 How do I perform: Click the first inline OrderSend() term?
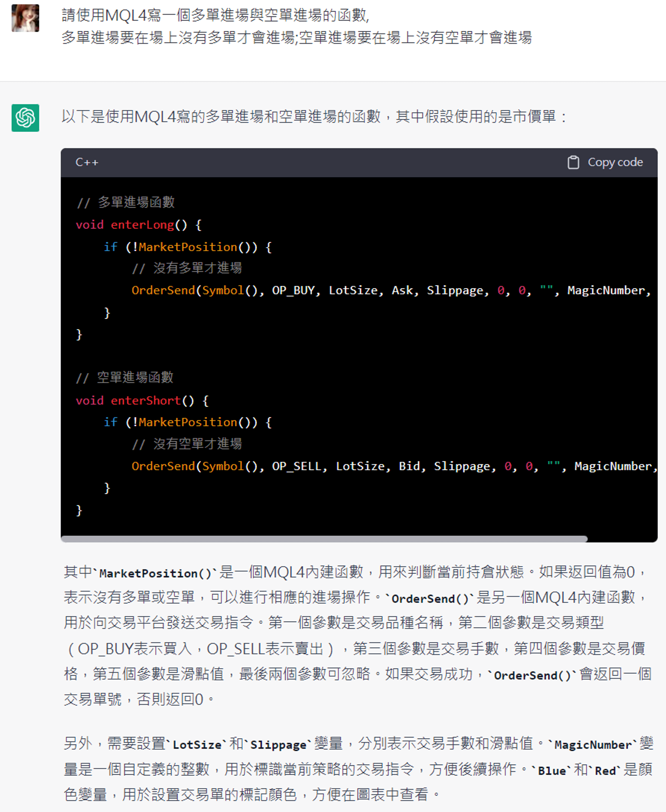[430, 598]
